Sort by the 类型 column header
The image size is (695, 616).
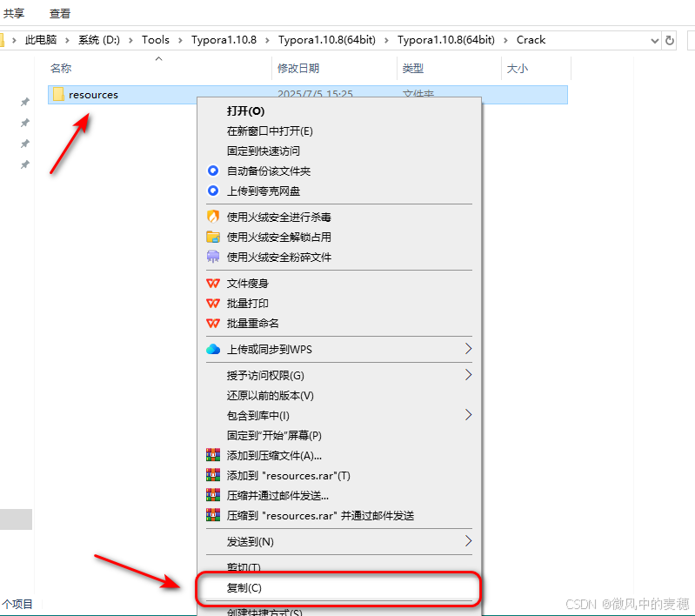413,68
